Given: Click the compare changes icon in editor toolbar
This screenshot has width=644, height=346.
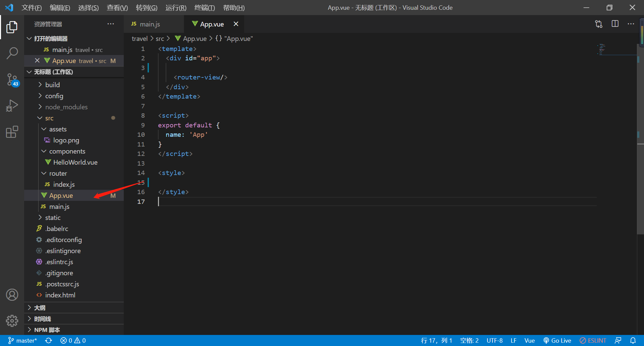Looking at the screenshot, I should [599, 24].
